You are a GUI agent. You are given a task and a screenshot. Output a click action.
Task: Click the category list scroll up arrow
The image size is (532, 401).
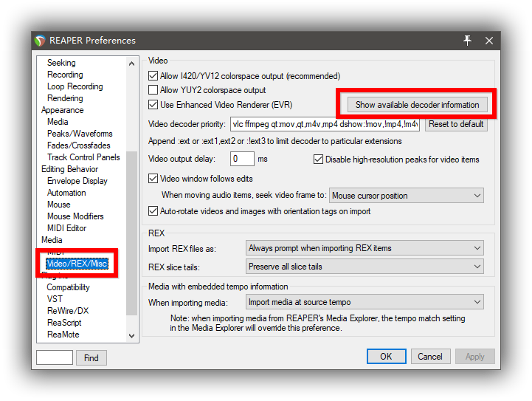131,64
